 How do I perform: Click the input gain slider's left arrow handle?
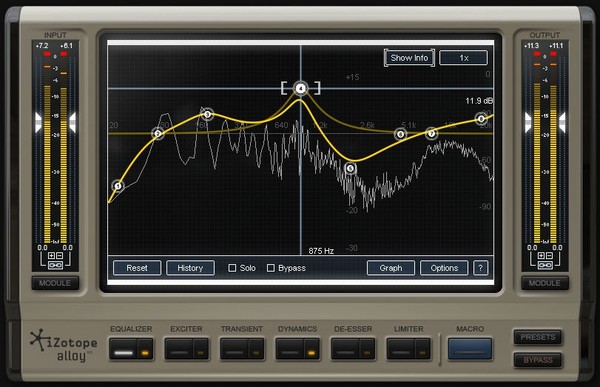[38, 122]
